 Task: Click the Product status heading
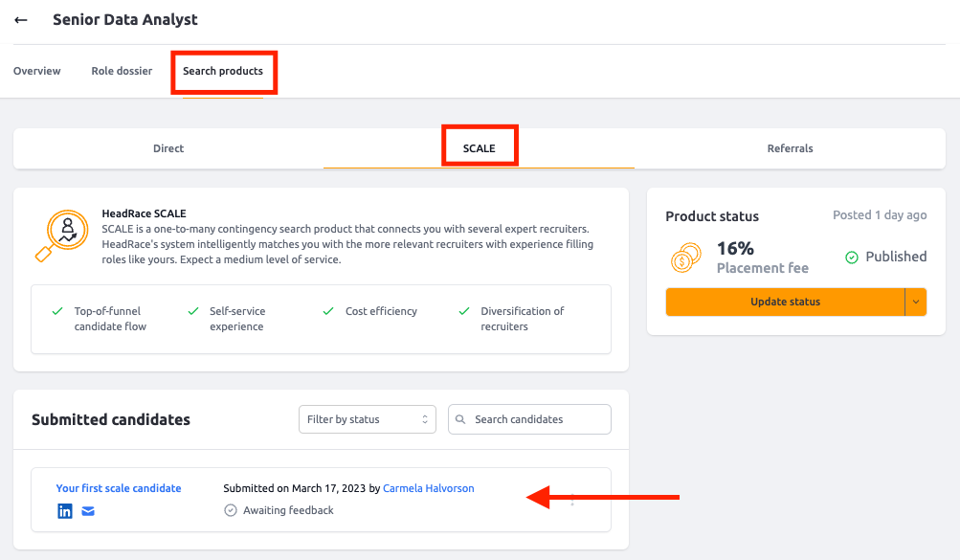[x=712, y=216]
